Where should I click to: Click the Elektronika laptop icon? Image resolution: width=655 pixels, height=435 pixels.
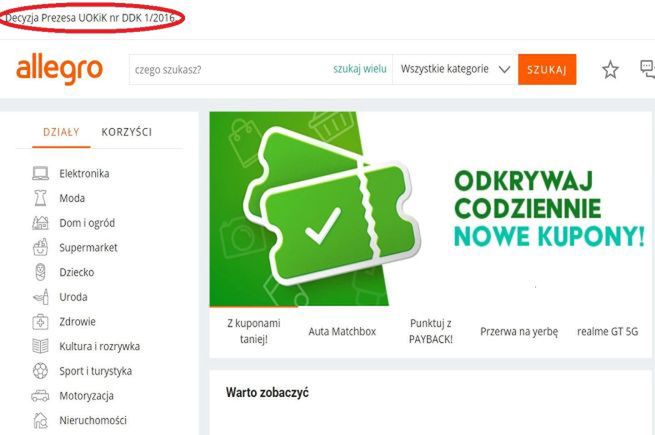tap(41, 173)
